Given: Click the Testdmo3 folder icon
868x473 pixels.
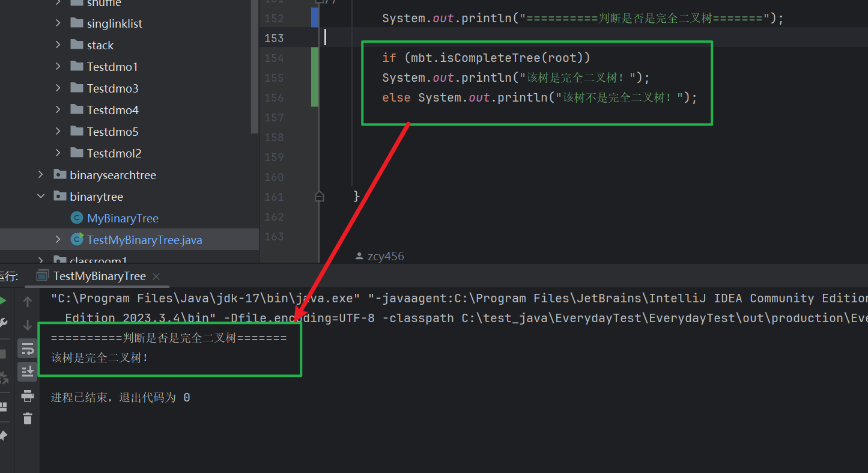Looking at the screenshot, I should click(76, 88).
